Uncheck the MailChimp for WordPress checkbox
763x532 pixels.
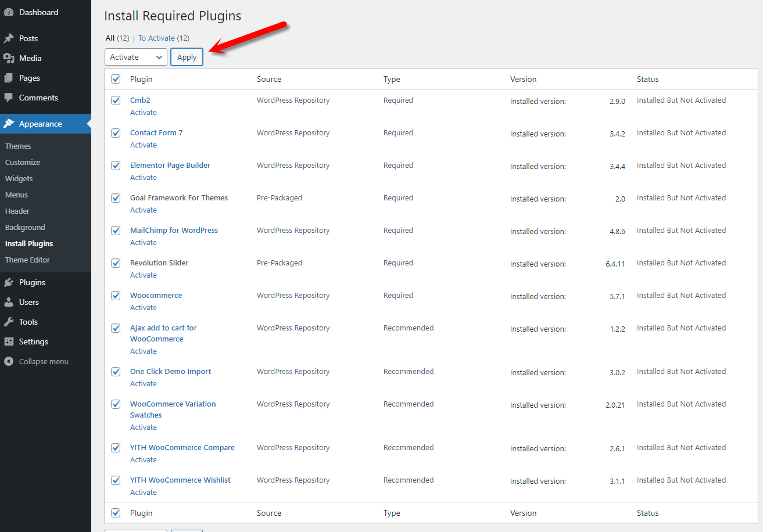[116, 231]
